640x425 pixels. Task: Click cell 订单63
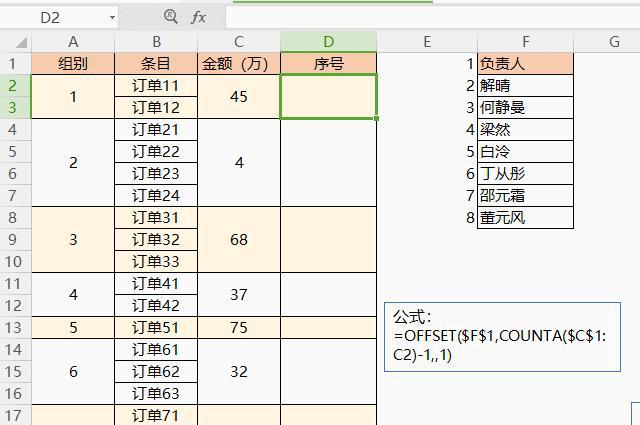click(x=156, y=394)
